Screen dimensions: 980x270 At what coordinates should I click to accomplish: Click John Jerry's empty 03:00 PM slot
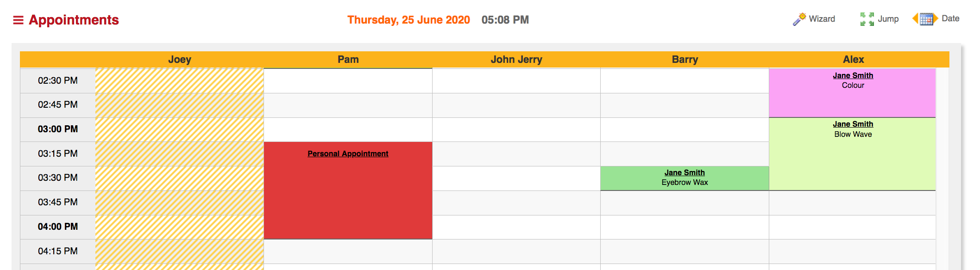(516, 129)
